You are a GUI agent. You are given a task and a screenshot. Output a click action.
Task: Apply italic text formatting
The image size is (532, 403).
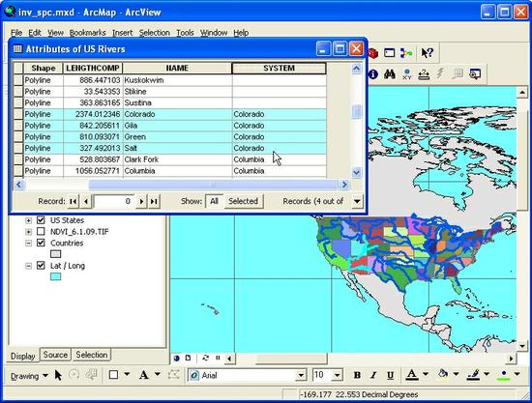coord(373,375)
